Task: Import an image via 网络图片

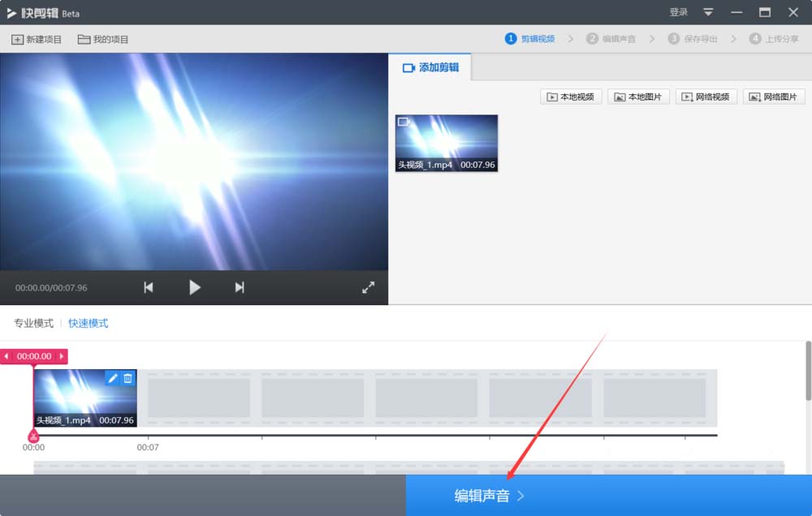Action: pyautogui.click(x=775, y=97)
